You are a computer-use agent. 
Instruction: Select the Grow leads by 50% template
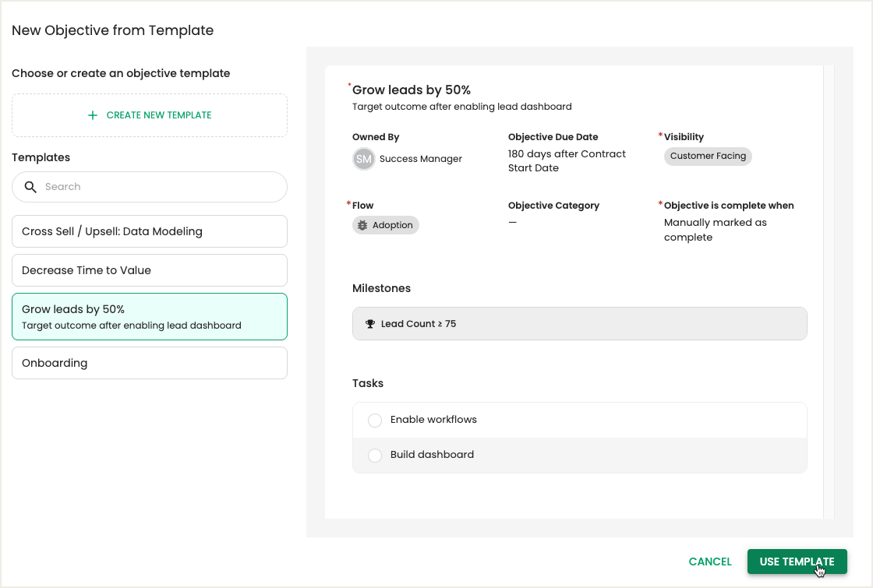click(150, 316)
